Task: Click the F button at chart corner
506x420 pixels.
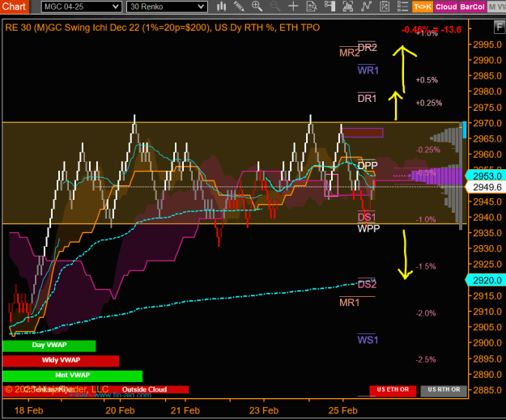Action: (x=500, y=27)
